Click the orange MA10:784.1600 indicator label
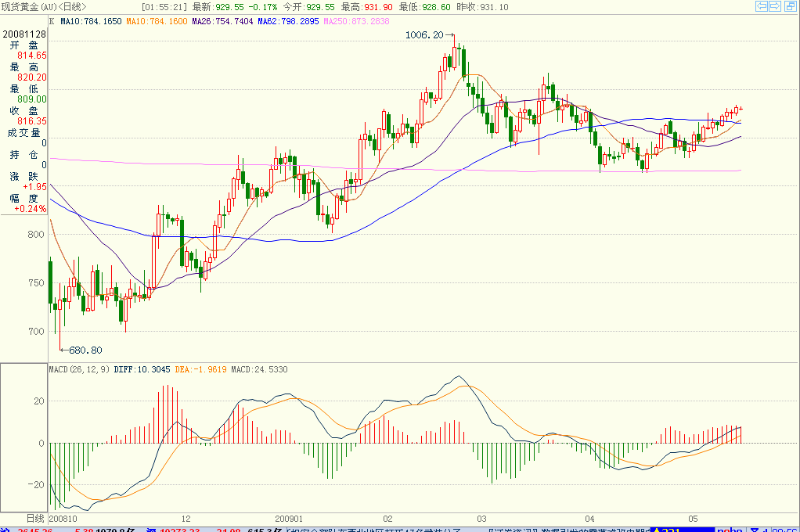The height and width of the screenshot is (532, 800). click(157, 21)
